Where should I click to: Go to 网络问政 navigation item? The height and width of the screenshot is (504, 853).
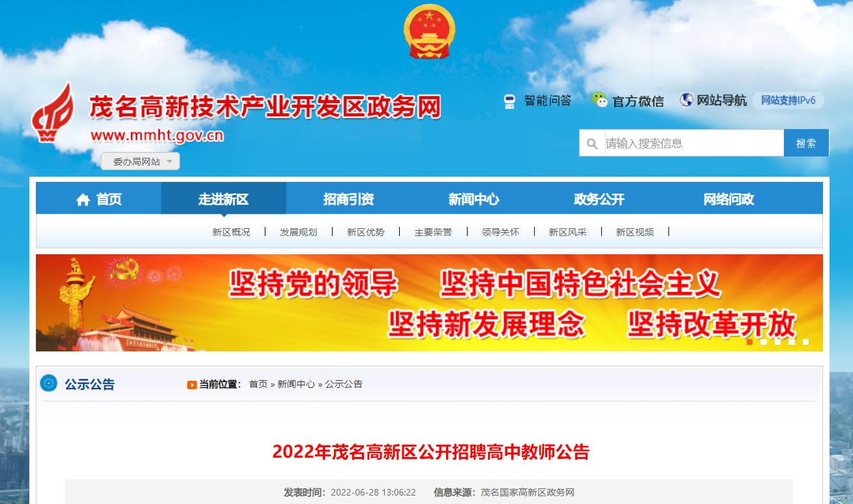point(728,200)
